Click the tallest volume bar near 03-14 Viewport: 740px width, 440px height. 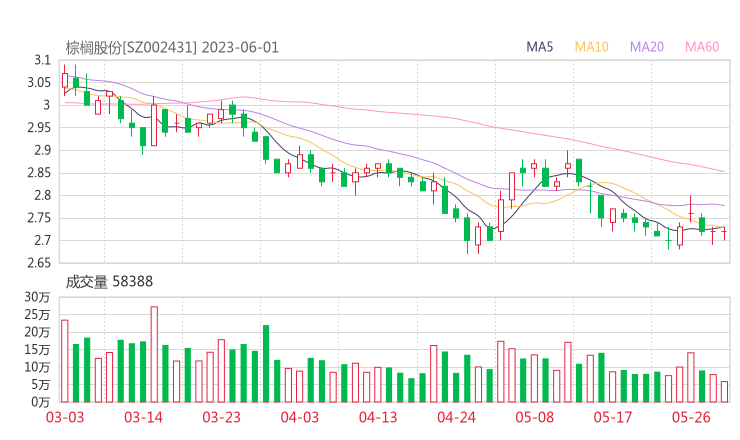tap(154, 354)
